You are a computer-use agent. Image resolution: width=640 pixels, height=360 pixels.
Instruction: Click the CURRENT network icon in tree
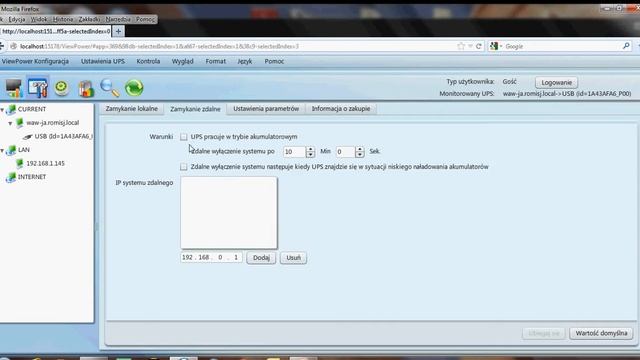[11, 109]
